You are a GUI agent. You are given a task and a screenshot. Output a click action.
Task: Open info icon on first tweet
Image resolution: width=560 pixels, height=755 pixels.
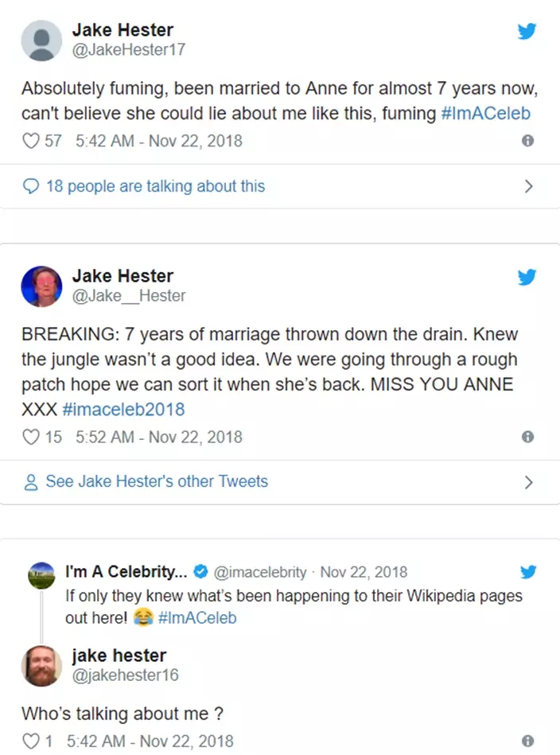pyautogui.click(x=527, y=142)
